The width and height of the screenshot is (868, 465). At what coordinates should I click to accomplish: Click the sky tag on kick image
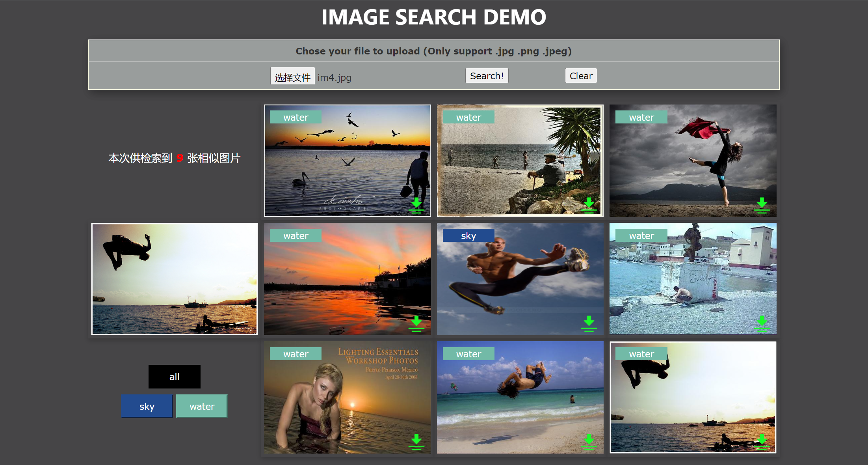click(468, 235)
